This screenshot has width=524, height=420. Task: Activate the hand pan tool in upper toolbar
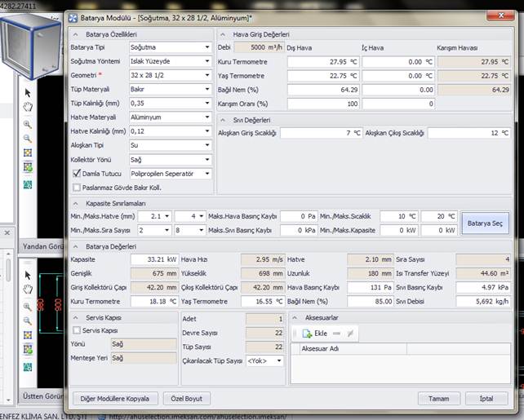point(27,108)
